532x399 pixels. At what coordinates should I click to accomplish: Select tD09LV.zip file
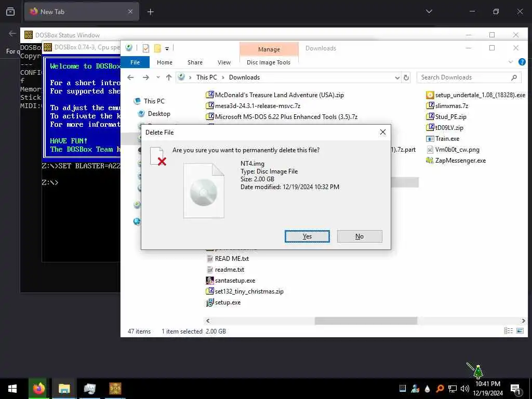coord(445,128)
